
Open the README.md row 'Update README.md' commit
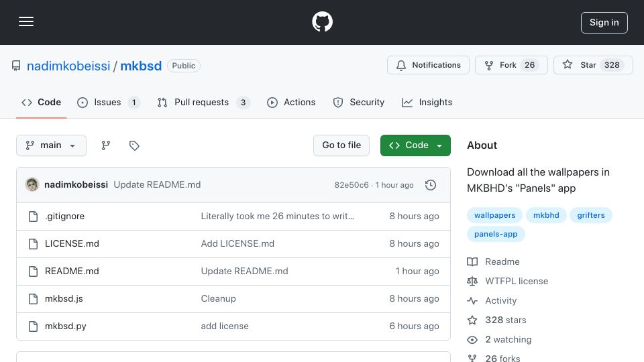click(x=244, y=271)
